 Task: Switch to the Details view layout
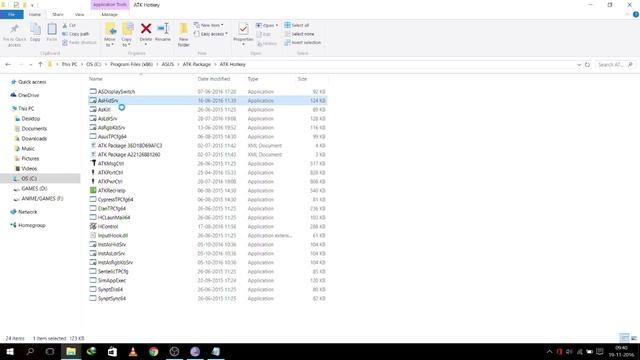(624, 338)
